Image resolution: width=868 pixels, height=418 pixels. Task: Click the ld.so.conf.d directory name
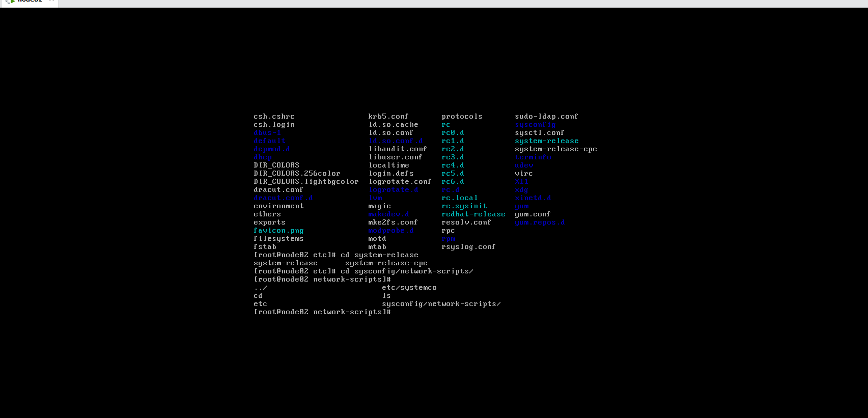pos(396,141)
